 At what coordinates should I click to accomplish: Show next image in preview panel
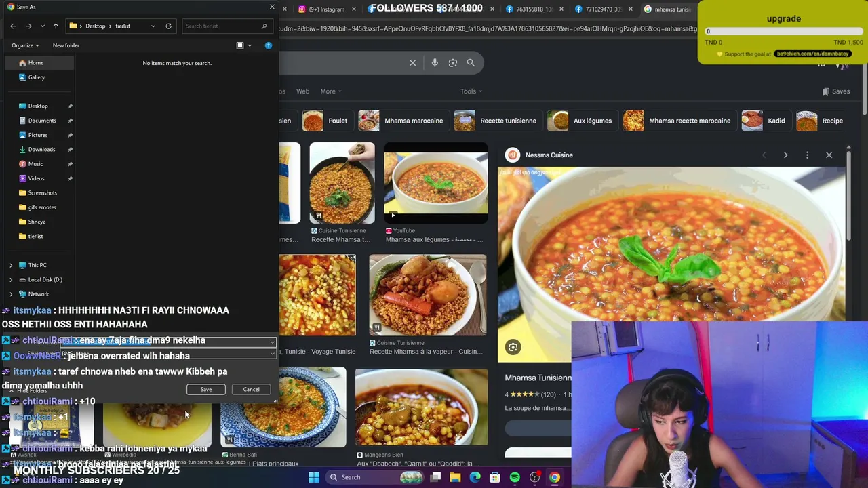pos(785,155)
